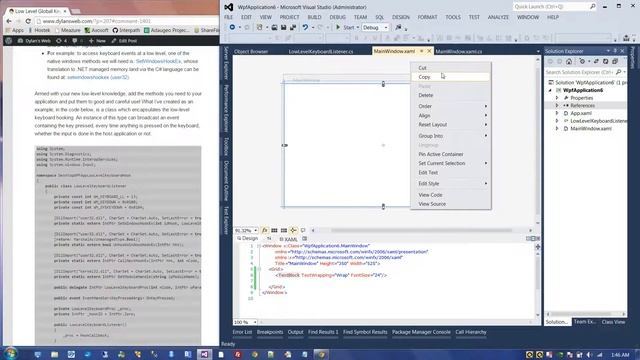The width and height of the screenshot is (640, 360).
Task: Click the file explorer icon in taskbar
Action: coord(54,354)
